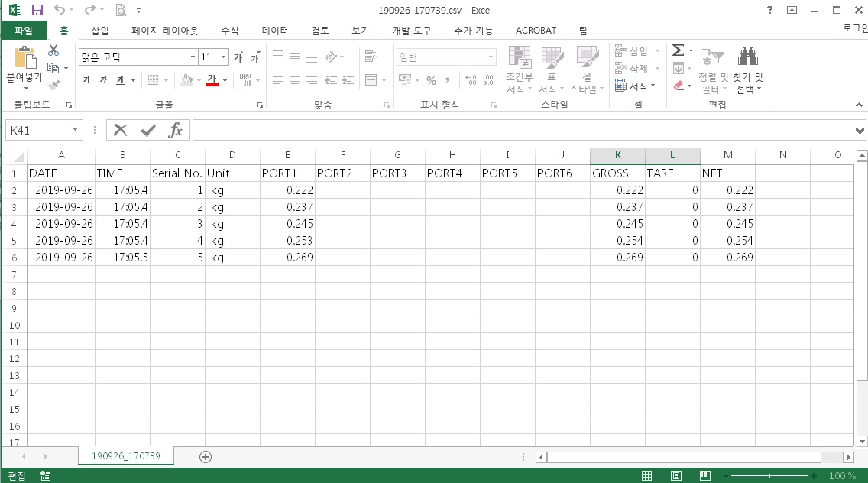Cancel entry with the X formula bar icon
The width and height of the screenshot is (868, 483).
tap(120, 130)
